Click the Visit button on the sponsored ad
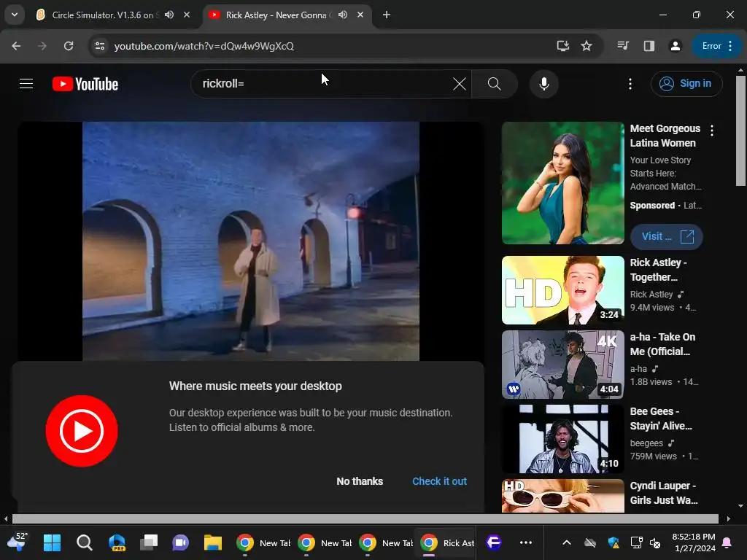This screenshot has height=560, width=747. [666, 236]
